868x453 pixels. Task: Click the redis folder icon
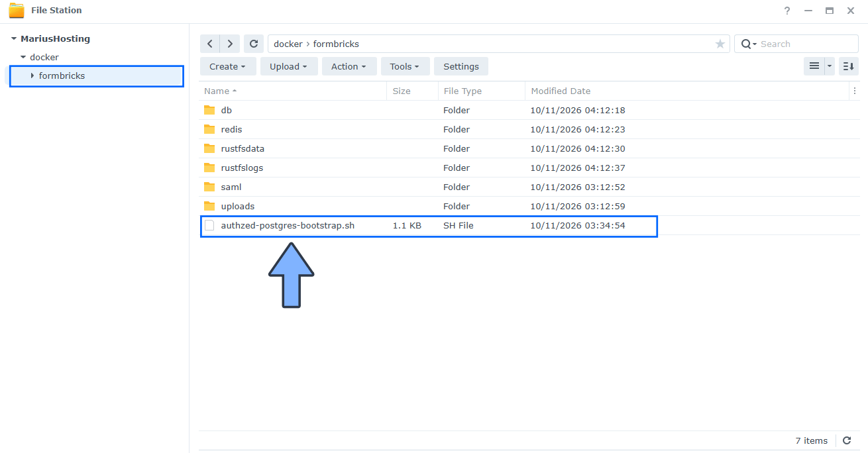(209, 129)
